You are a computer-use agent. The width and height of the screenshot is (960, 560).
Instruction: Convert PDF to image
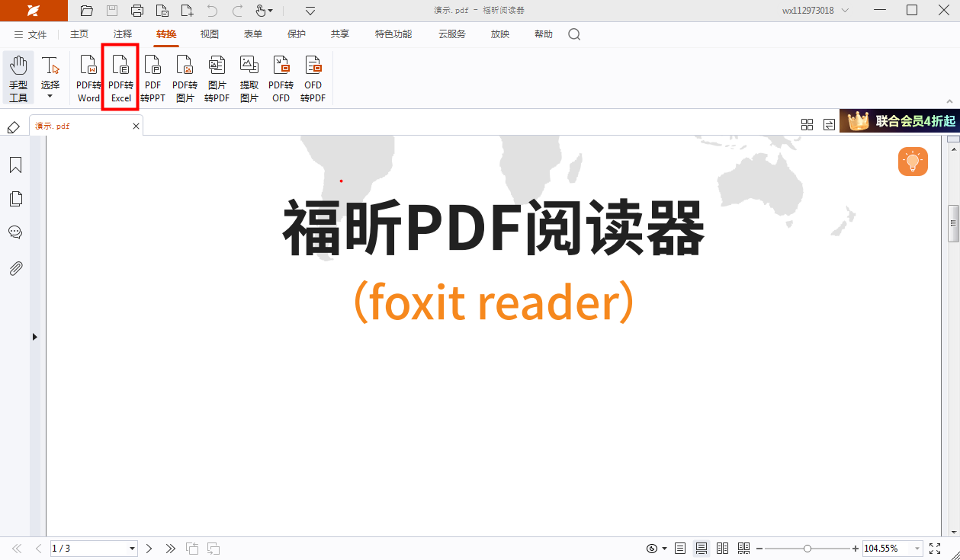pyautogui.click(x=185, y=78)
